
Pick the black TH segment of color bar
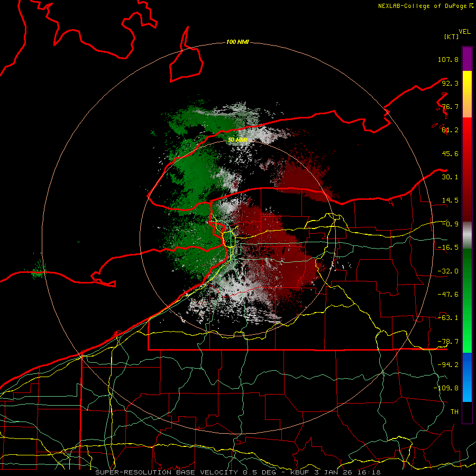coord(467,412)
